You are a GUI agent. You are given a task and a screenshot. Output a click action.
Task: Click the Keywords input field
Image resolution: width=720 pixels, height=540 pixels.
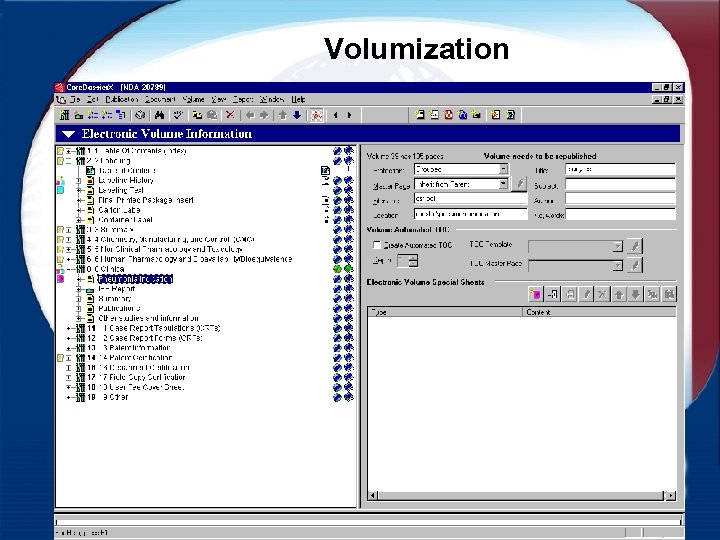point(620,214)
